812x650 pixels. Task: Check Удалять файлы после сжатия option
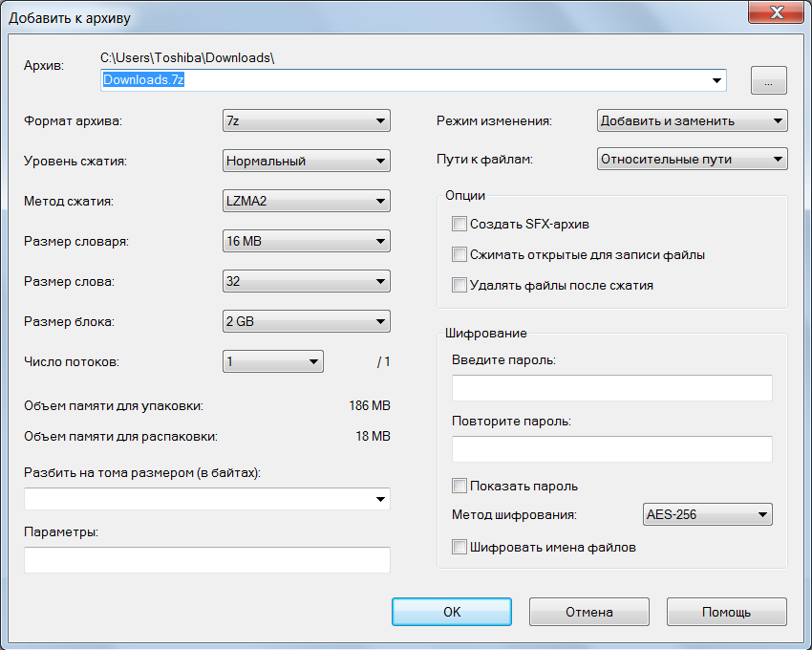459,285
